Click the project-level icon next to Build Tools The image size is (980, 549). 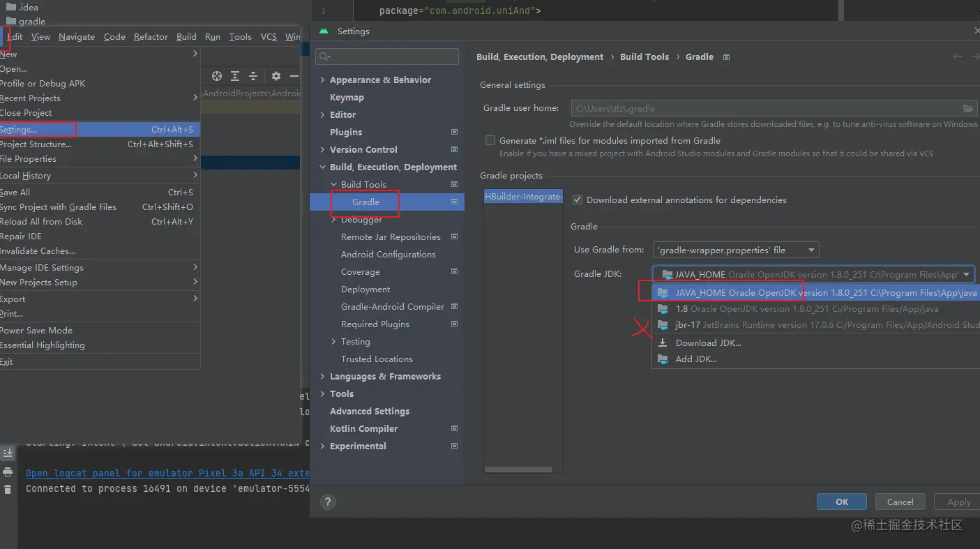click(455, 184)
